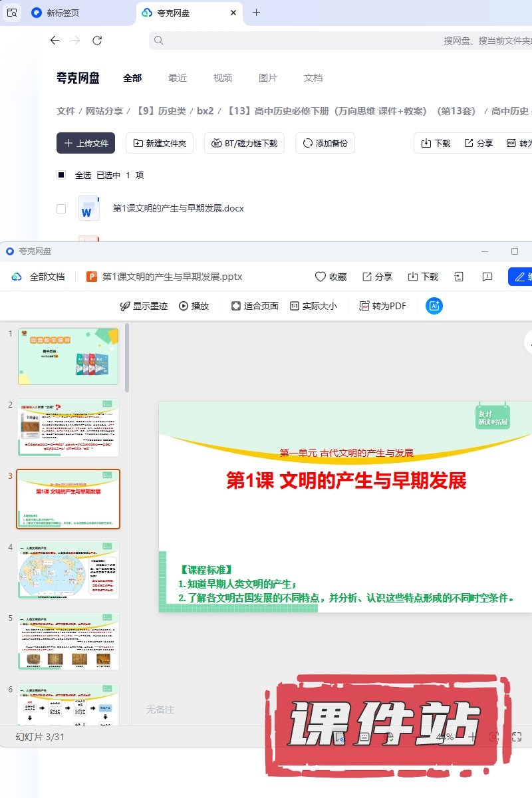Screen dimensions: 532x798
Task: Toggle 显示墨迹 ink display
Action: click(143, 306)
